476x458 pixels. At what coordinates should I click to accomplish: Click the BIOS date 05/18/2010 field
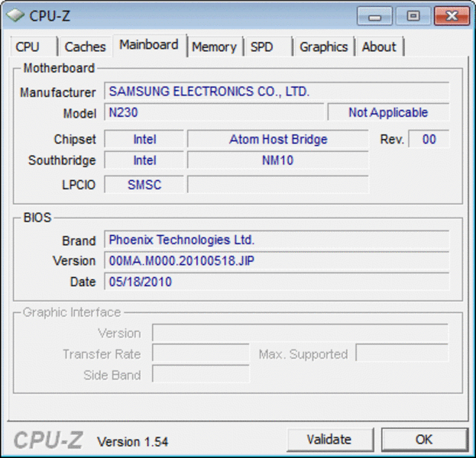point(277,282)
